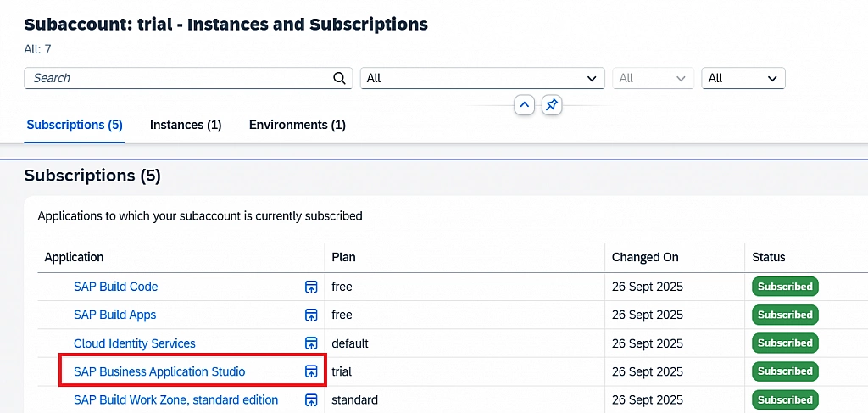Click the pin header toolbar icon
This screenshot has width=868, height=413.
pos(552,105)
